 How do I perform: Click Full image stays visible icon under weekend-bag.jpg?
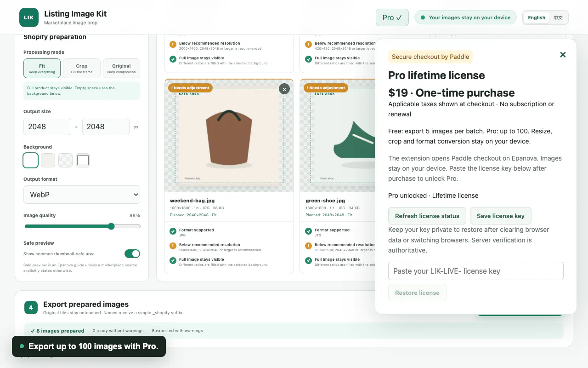173,261
